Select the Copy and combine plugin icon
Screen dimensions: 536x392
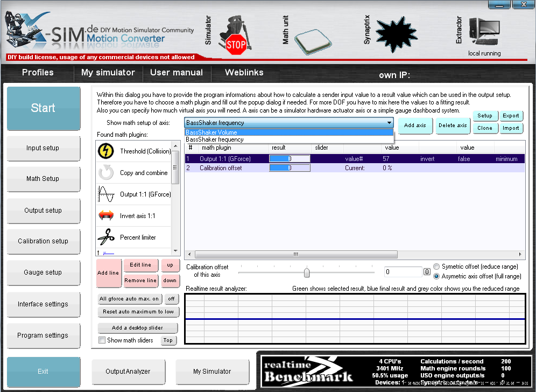(x=106, y=173)
